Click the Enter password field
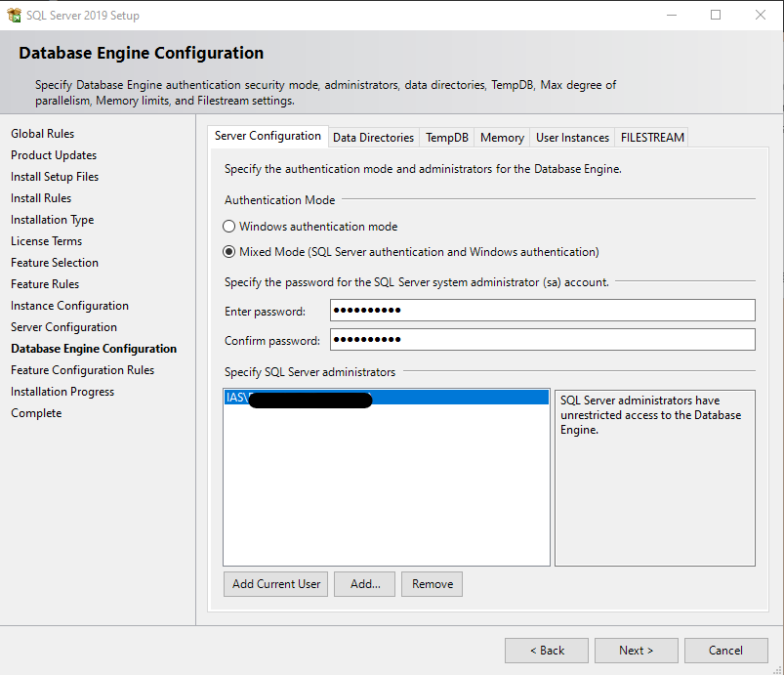784x675 pixels. coord(543,311)
